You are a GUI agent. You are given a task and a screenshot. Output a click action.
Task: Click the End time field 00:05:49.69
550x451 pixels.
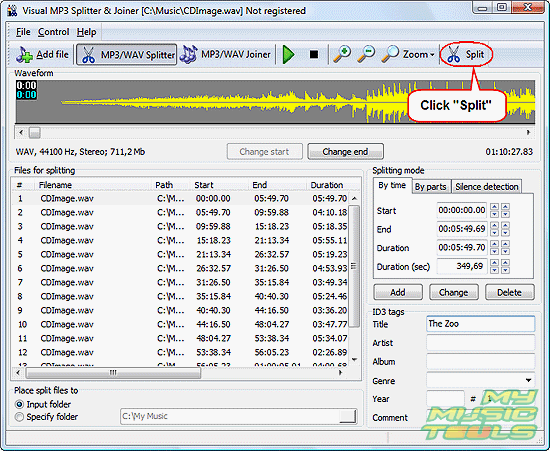coord(462,229)
